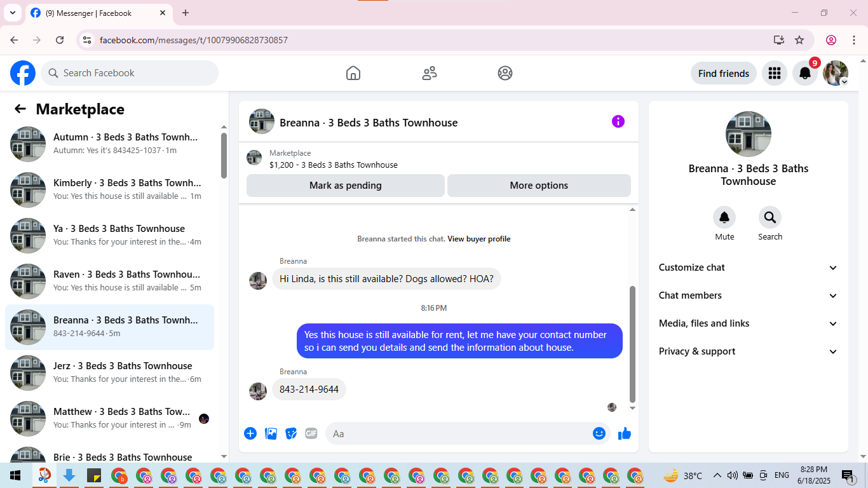Image resolution: width=868 pixels, height=488 pixels.
Task: Click the Find friends button
Action: (x=724, y=73)
